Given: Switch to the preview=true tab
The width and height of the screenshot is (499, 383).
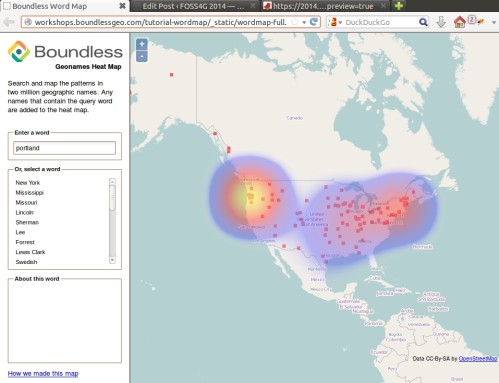Looking at the screenshot, I should 323,6.
